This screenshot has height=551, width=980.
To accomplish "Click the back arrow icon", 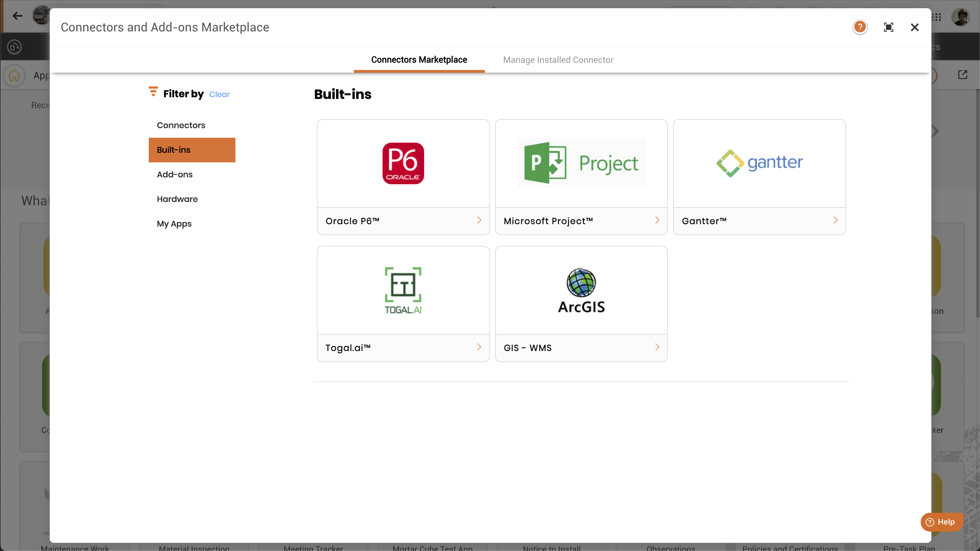I will click(17, 16).
